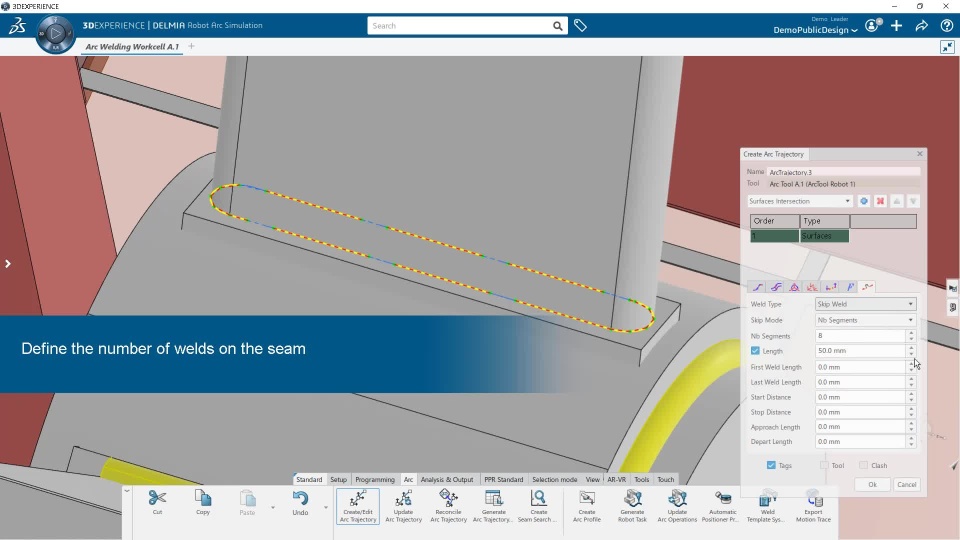This screenshot has height=540, width=960.
Task: Click the Start Distance value field
Action: 860,397
